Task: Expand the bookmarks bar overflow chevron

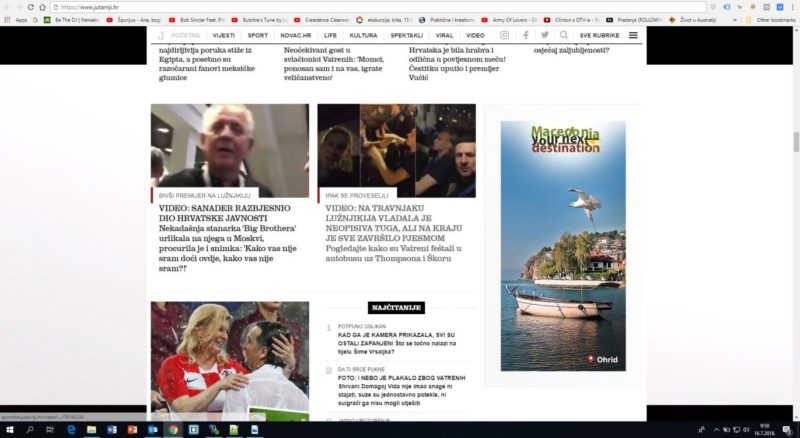Action: click(x=735, y=20)
